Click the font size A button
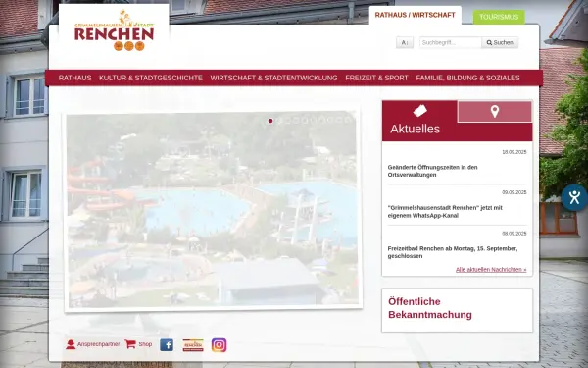The width and height of the screenshot is (588, 368). pos(405,42)
